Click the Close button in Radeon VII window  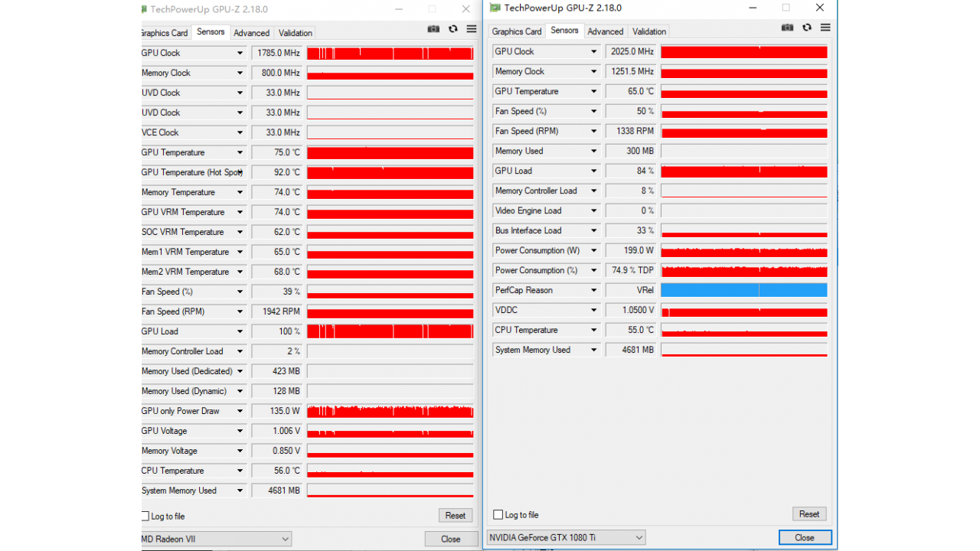pos(451,539)
